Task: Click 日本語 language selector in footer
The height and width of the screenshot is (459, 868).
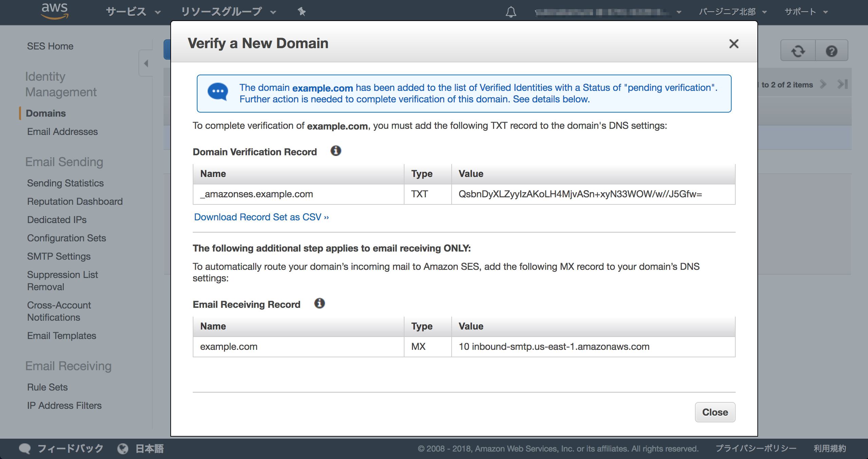Action: 149,448
